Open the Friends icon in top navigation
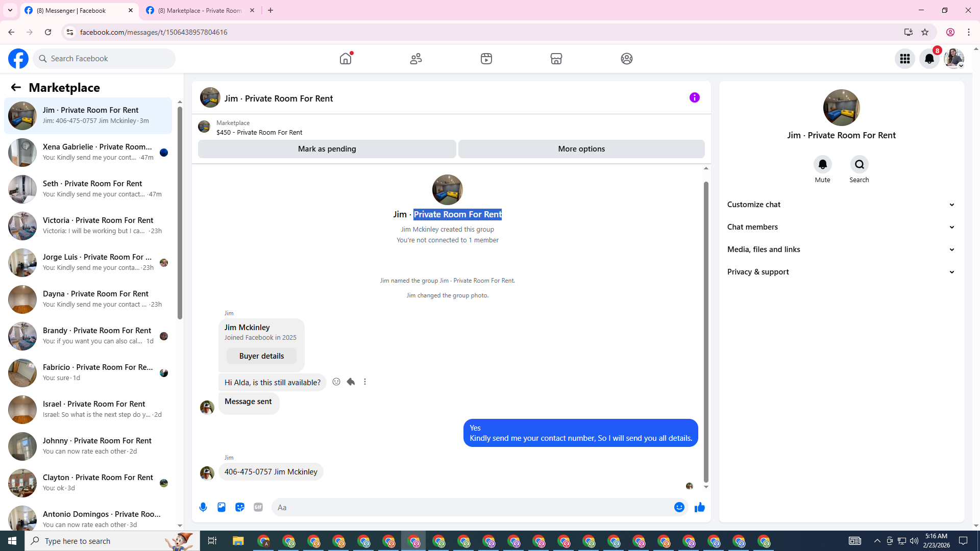Screen dimensions: 980x551 coord(416,59)
